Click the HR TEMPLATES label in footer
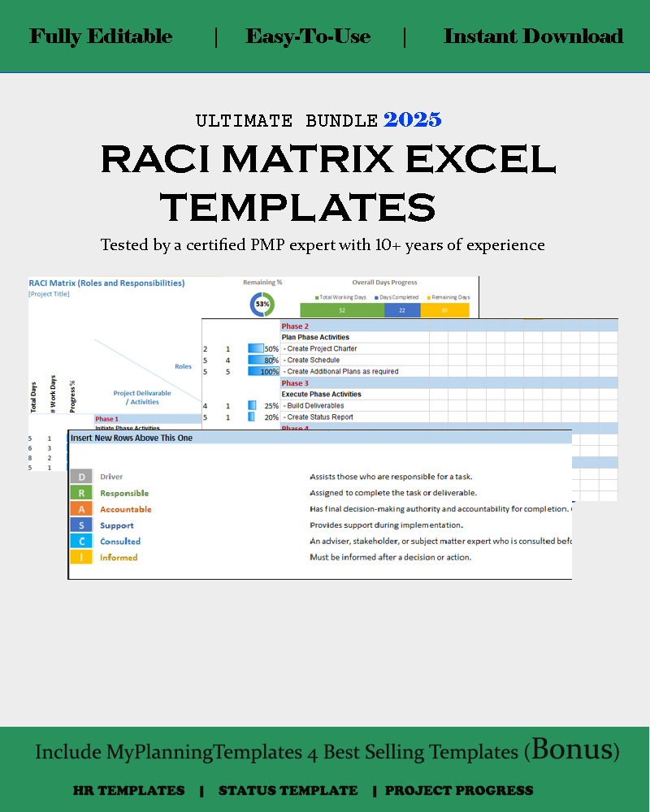Screen dimensions: 650x812 [128, 790]
